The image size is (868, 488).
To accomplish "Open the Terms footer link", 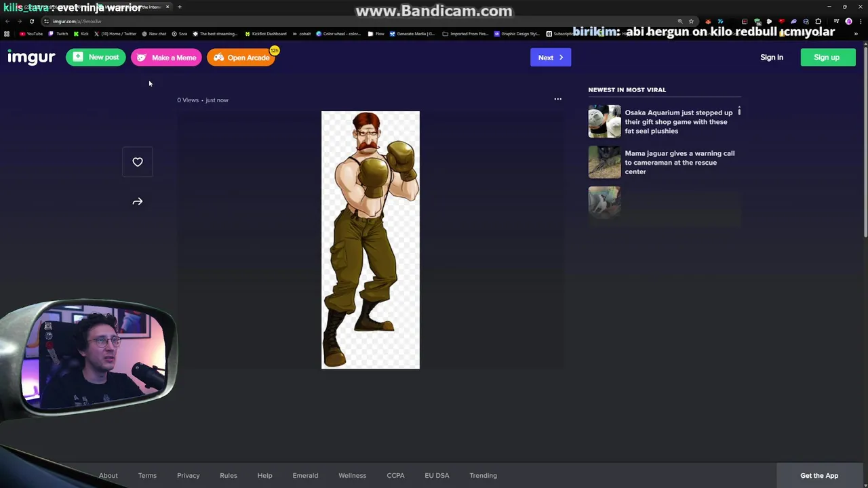I will point(147,476).
